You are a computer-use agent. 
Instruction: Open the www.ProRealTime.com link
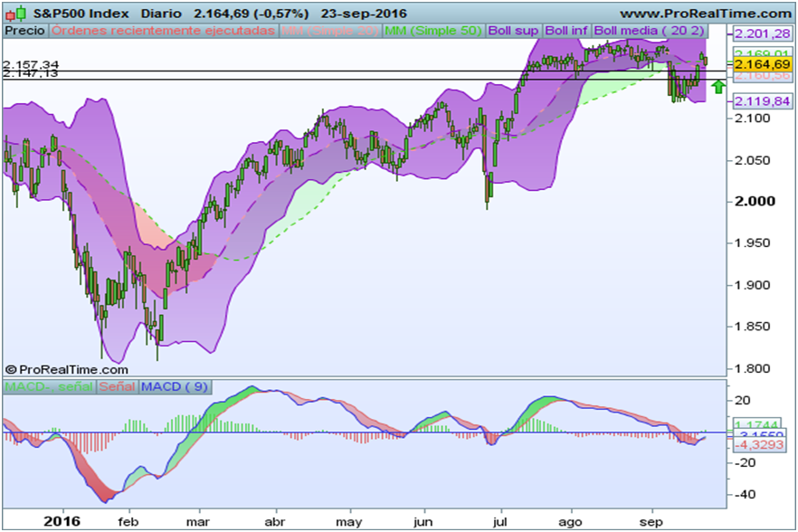[x=706, y=14]
